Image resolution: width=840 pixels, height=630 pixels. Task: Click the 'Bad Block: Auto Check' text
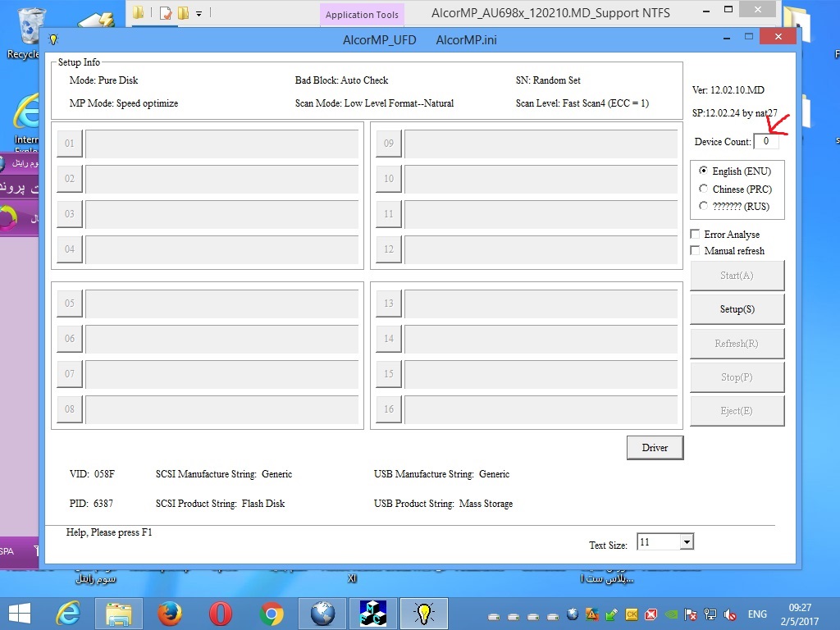coord(341,80)
